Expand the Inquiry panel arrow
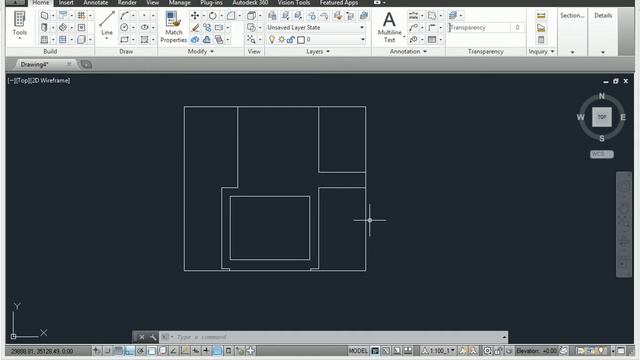The width and height of the screenshot is (640, 360). [553, 51]
